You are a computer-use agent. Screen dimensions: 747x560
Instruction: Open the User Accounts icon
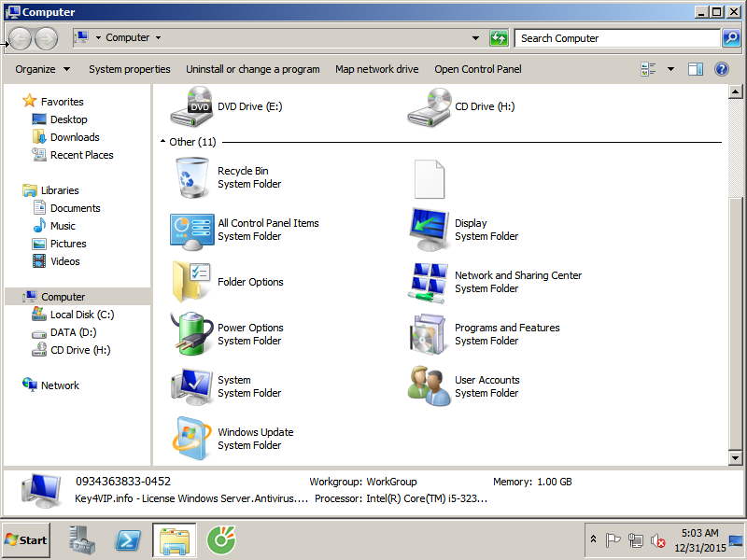[x=429, y=386]
